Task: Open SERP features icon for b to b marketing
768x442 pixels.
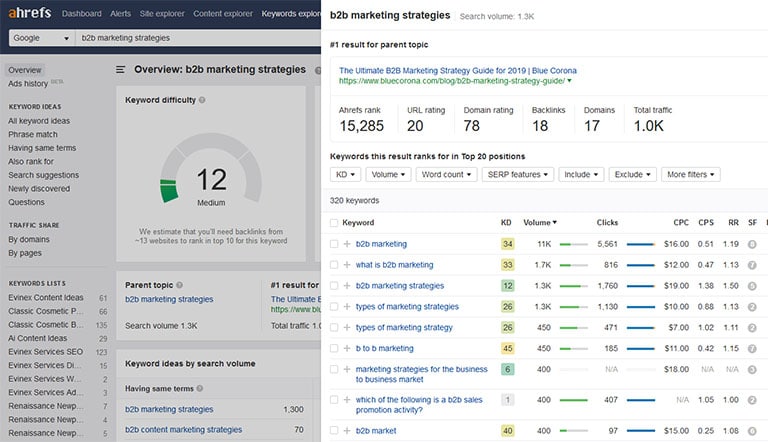Action: (752, 349)
